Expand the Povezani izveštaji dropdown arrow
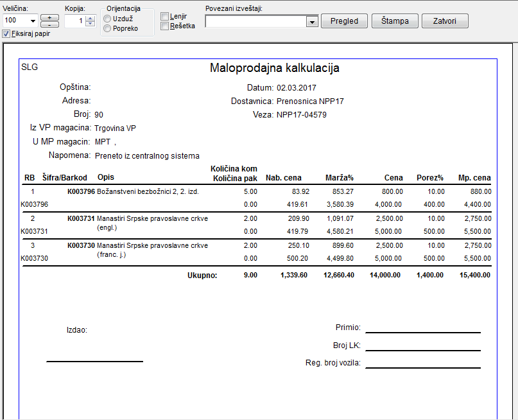This screenshot has width=518, height=420. (312, 21)
